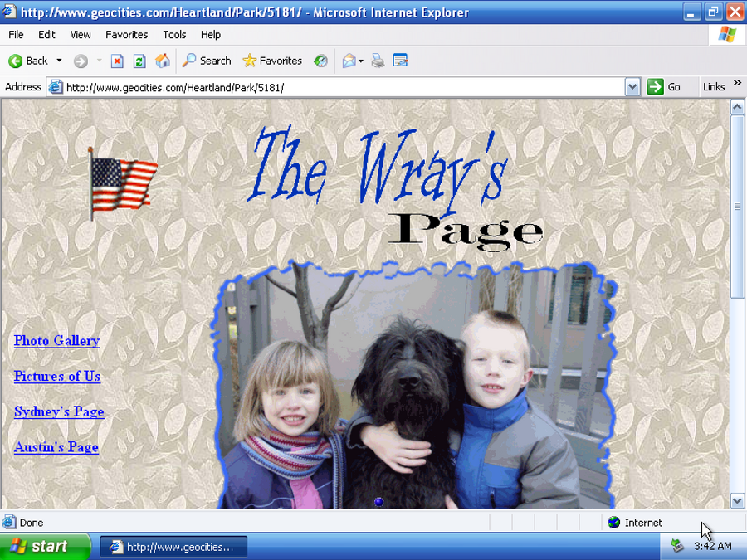Click the vertical scrollbar down arrow
The image size is (747, 560).
pyautogui.click(x=738, y=501)
